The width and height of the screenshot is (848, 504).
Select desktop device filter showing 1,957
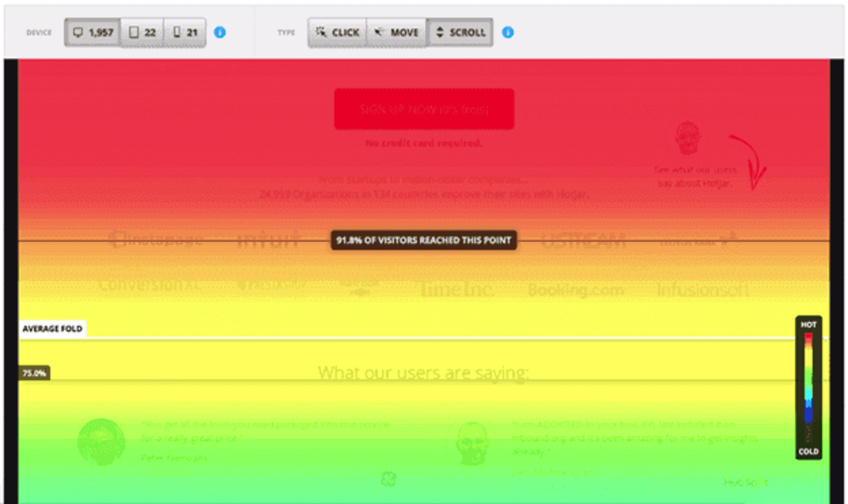click(x=92, y=32)
